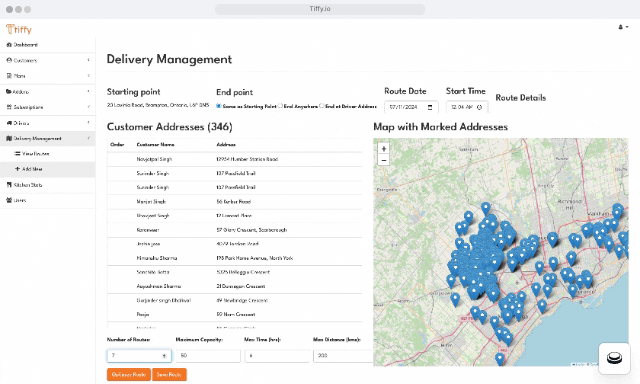Click the Customers person icon
Viewport: 640px width, 384px height.
click(x=9, y=60)
